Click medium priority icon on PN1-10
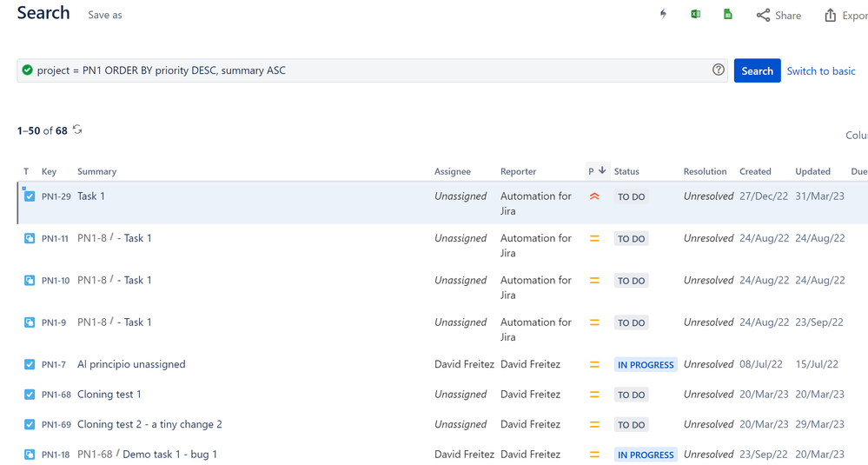868x465 pixels. 594,281
